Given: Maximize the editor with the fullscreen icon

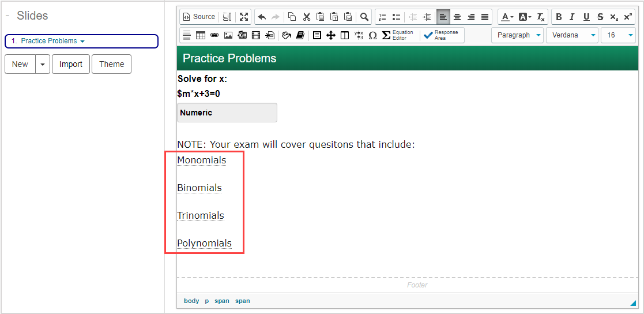Looking at the screenshot, I should 244,17.
